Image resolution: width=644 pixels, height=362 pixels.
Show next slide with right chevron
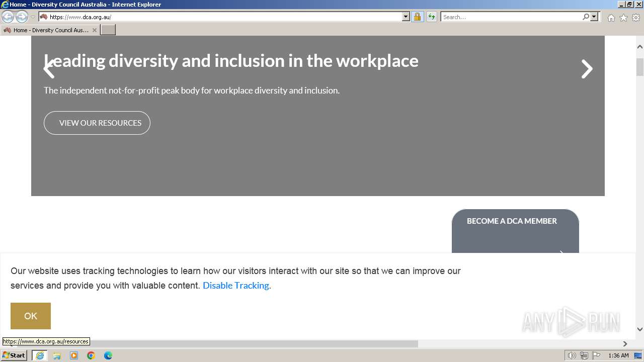pos(587,69)
